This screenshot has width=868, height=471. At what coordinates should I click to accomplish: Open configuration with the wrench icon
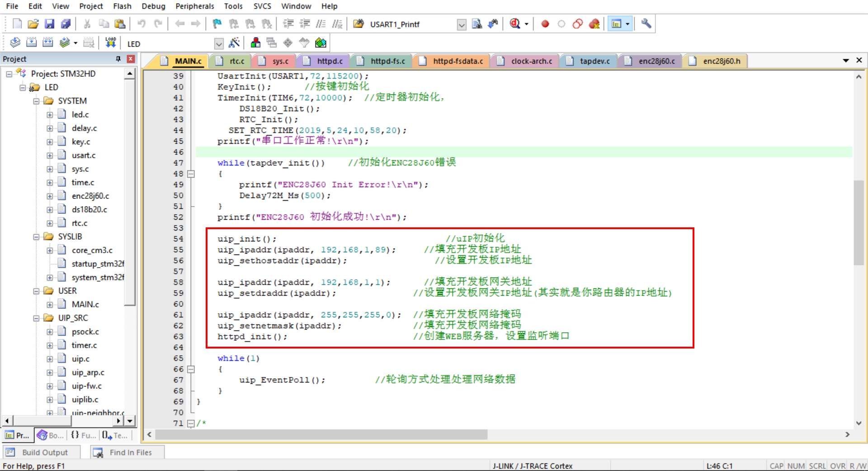tap(646, 24)
